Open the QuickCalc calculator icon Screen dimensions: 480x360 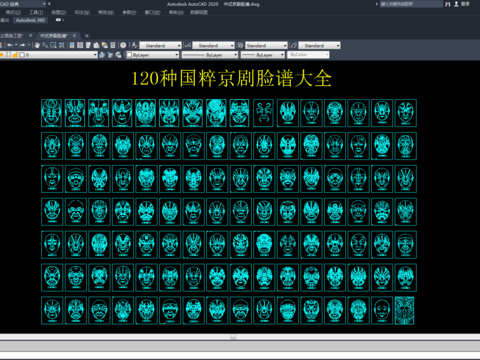(113, 45)
